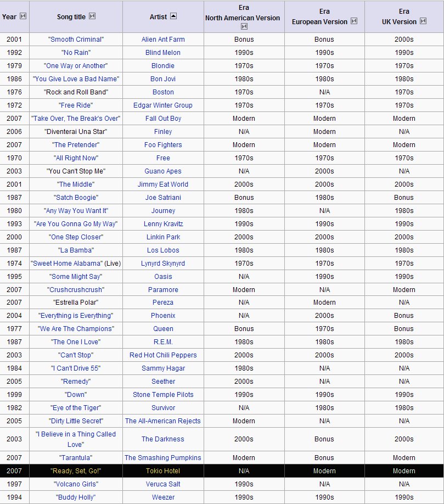Open The All-American Rejects link
This screenshot has width=444, height=504.
click(163, 421)
